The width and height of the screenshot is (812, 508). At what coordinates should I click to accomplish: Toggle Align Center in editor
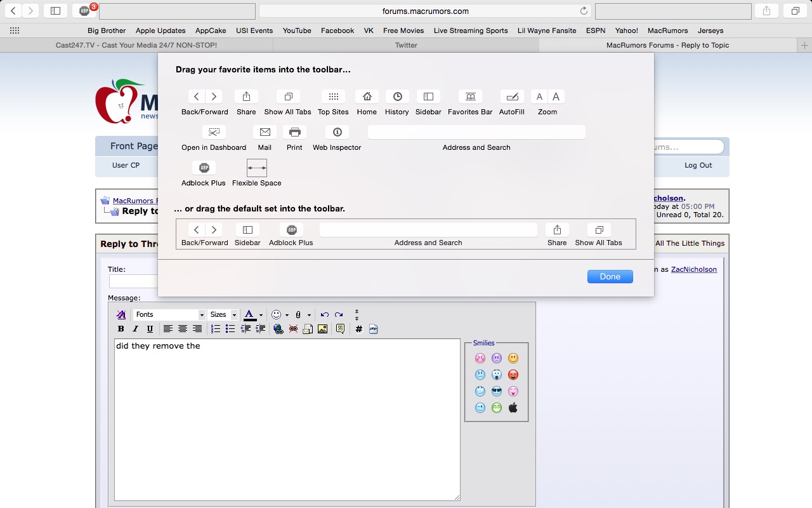(182, 329)
